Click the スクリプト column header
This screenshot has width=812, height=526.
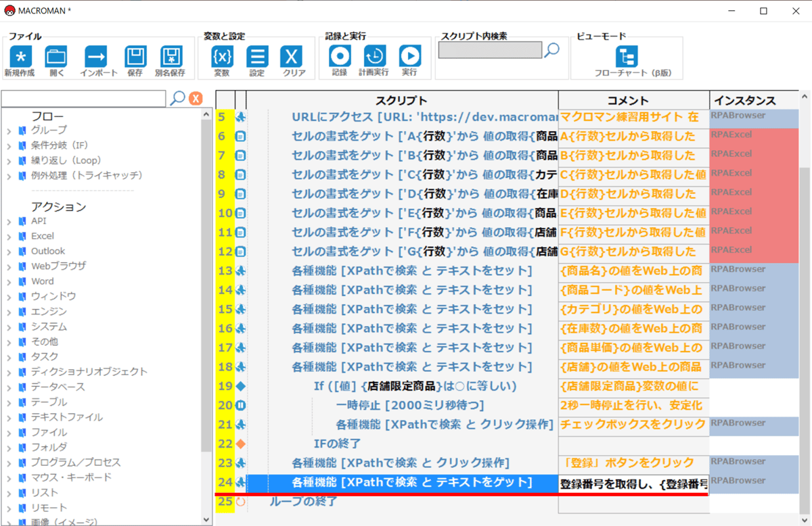tap(402, 100)
